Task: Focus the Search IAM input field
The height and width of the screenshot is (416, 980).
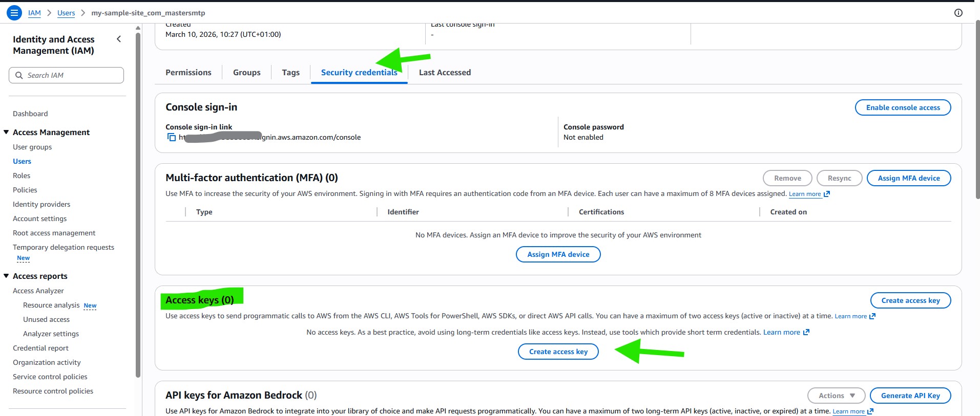Action: coord(72,75)
